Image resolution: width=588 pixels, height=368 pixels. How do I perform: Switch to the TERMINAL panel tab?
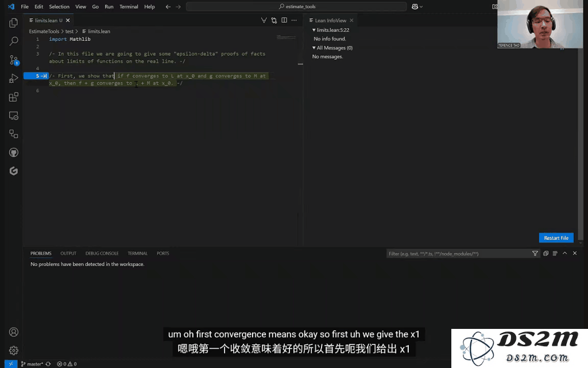pyautogui.click(x=138, y=254)
